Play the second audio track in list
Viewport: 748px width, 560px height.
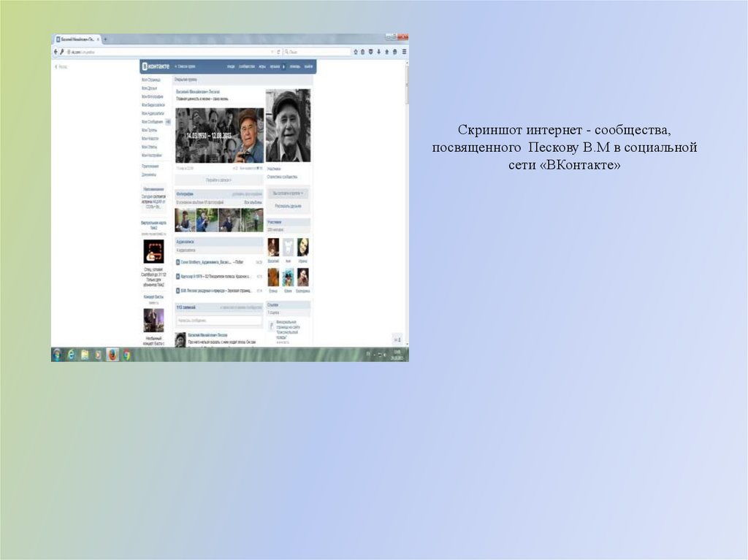[x=178, y=277]
